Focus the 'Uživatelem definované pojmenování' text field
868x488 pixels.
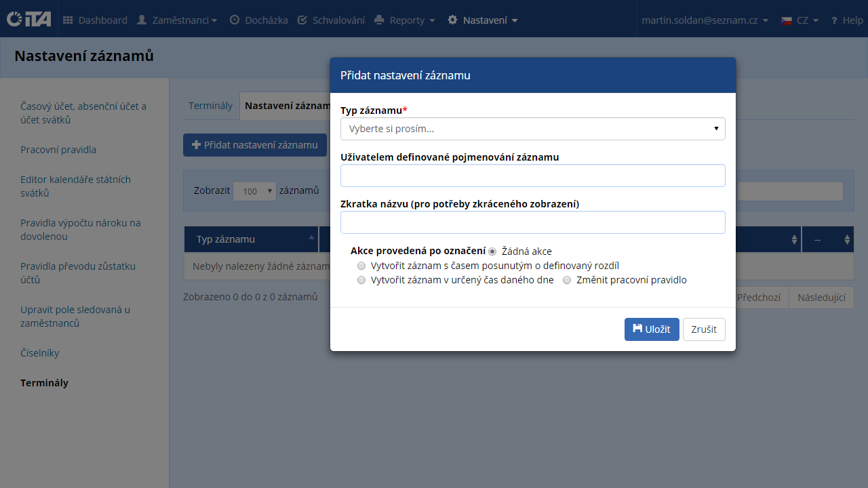point(532,176)
